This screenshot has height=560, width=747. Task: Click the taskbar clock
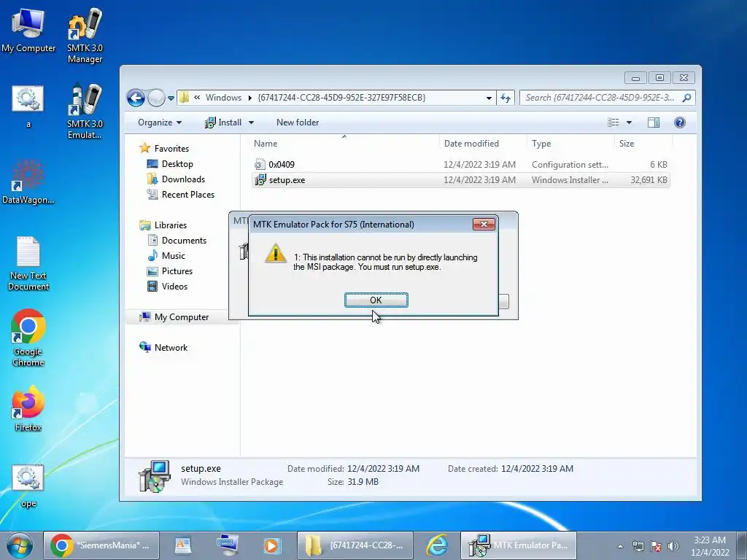710,546
